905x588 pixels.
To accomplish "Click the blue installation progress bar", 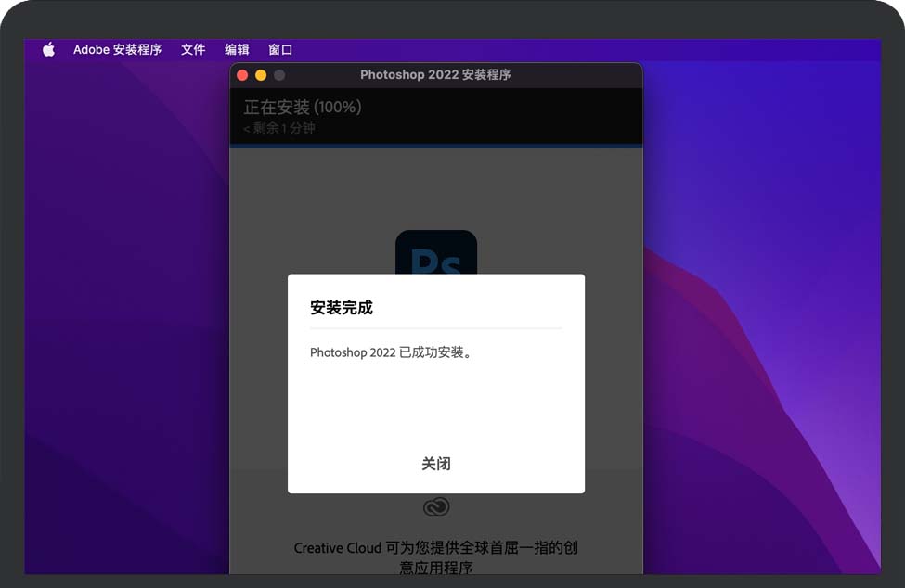I will coord(436,147).
